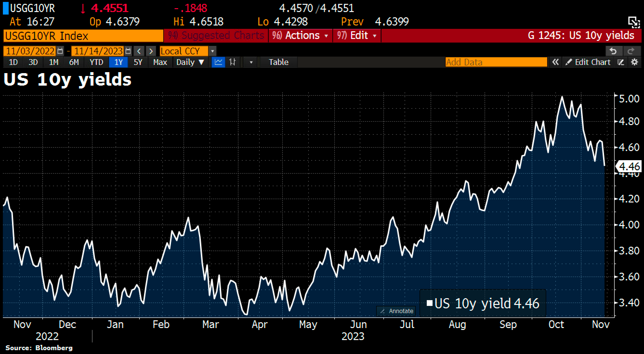This screenshot has width=644, height=354.
Task: Click the pop-out window icon
Action: [634, 22]
